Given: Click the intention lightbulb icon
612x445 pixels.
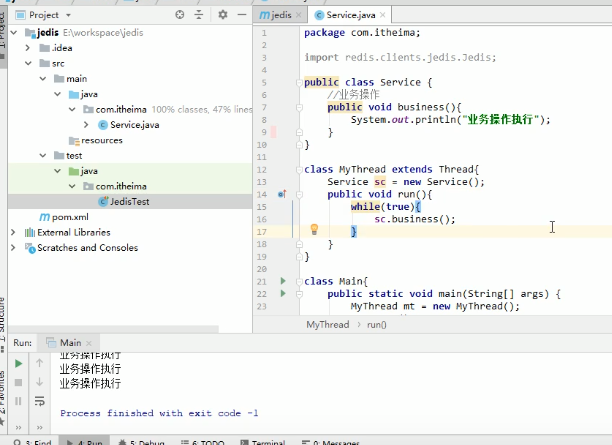Looking at the screenshot, I should tap(314, 229).
